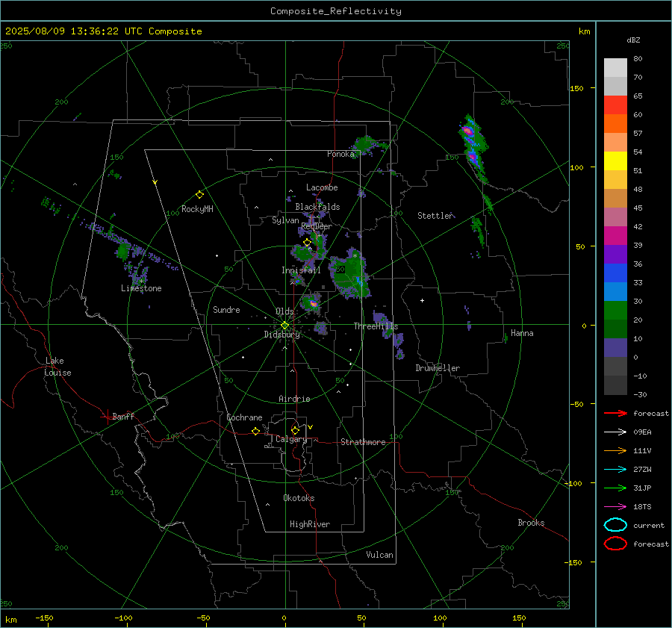Click the RockyMH label
This screenshot has width=672, height=628.
point(197,209)
